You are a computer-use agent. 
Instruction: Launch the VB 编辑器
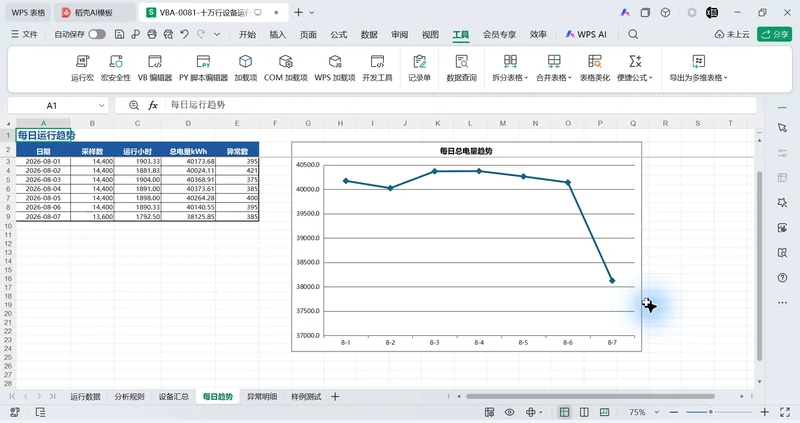(x=155, y=68)
